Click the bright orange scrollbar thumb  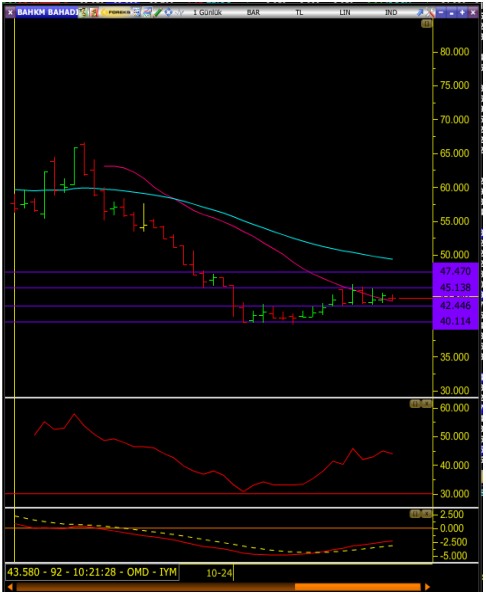pos(358,587)
